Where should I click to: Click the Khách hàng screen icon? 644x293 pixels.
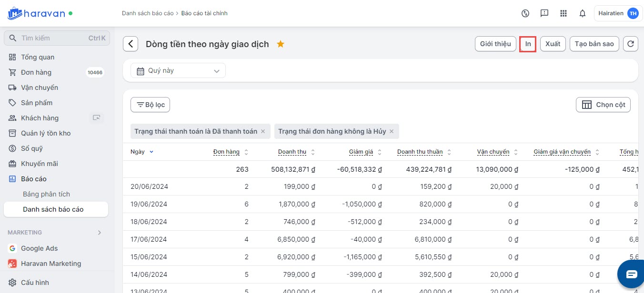(97, 118)
